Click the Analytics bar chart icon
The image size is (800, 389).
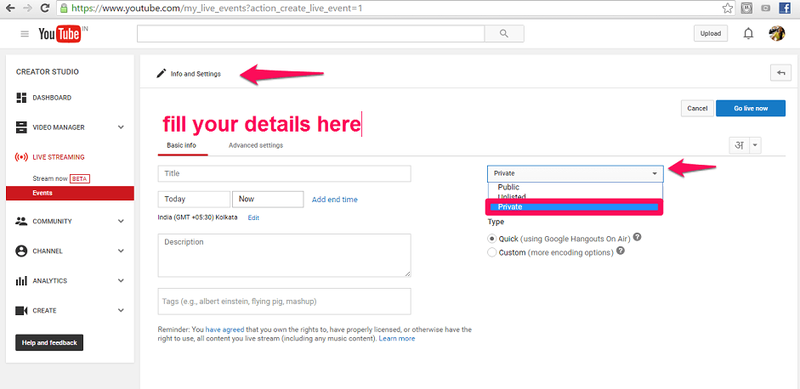point(21,281)
